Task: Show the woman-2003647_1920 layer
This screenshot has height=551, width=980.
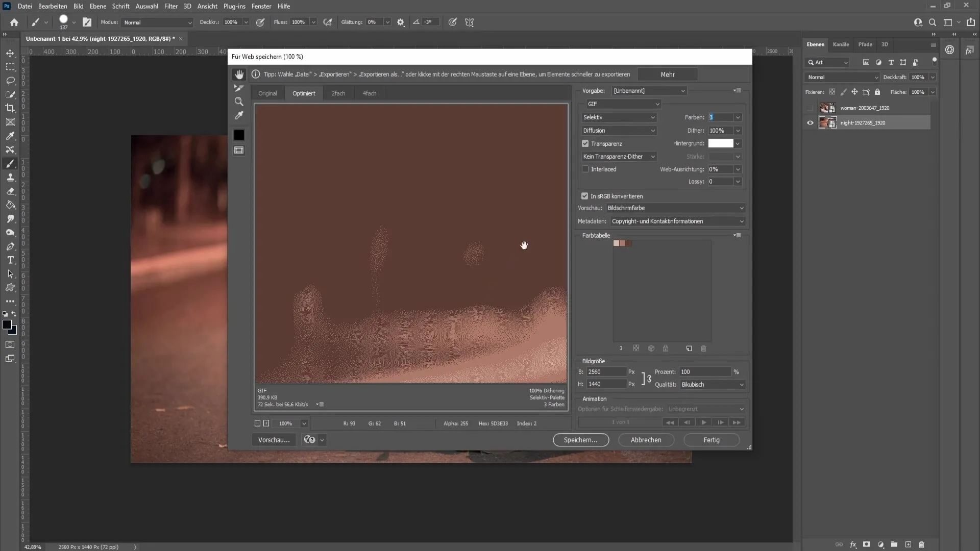Action: click(x=810, y=108)
